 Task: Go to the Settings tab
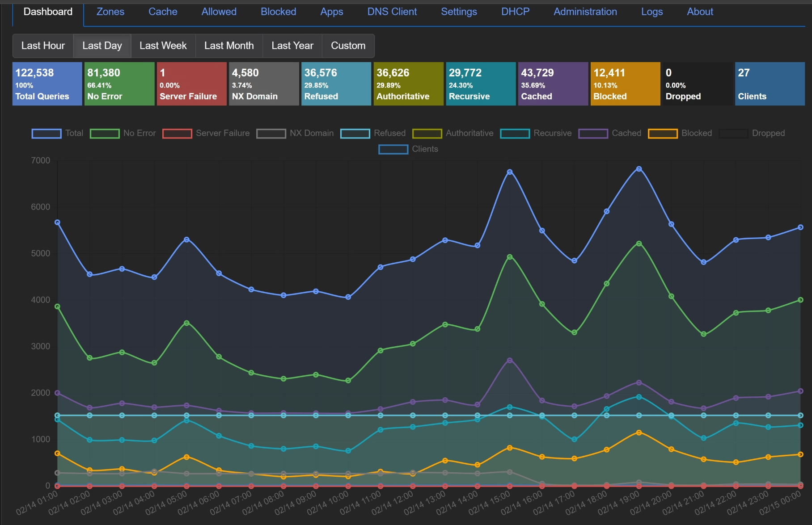[x=459, y=12]
